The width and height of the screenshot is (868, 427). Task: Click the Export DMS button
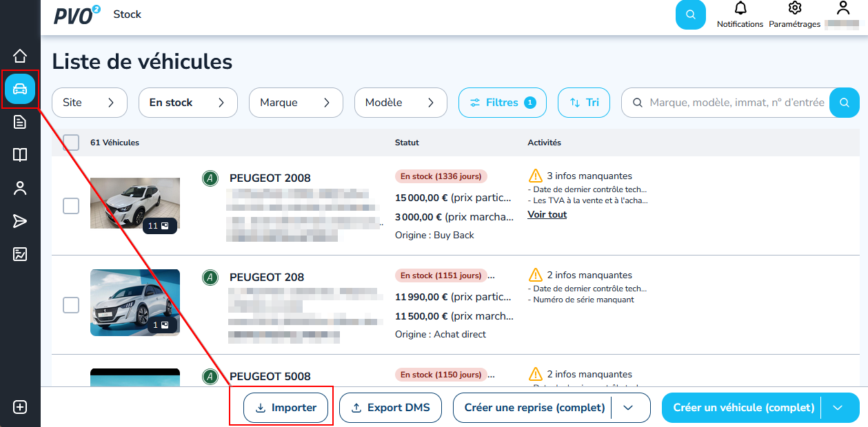[390, 408]
